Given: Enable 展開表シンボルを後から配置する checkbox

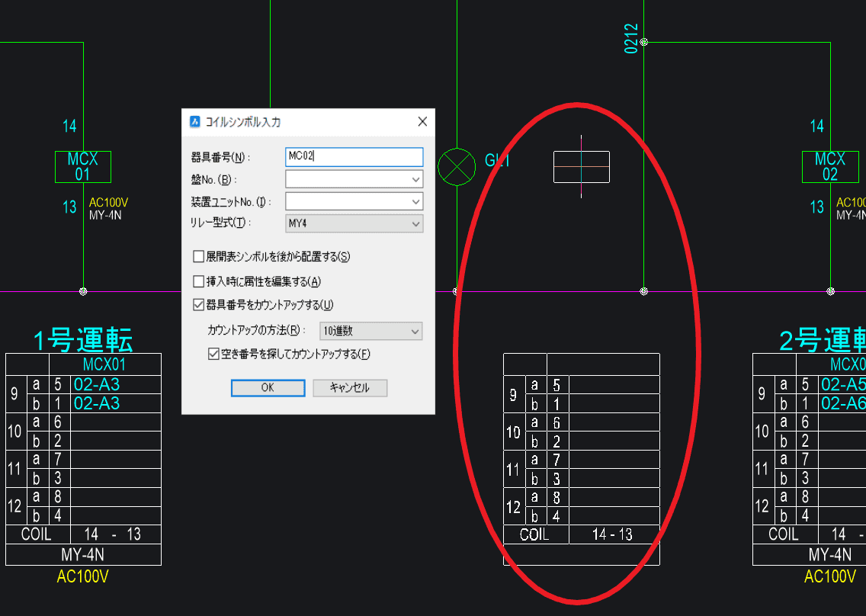Looking at the screenshot, I should pos(199,256).
